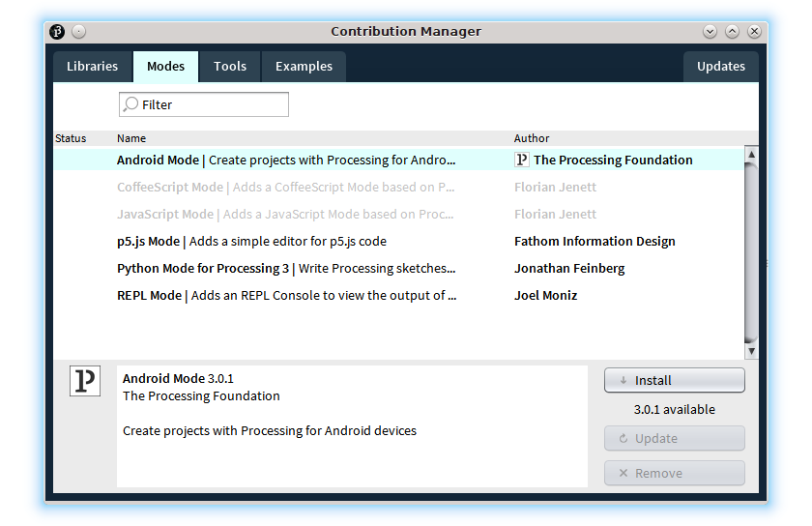Open the Tools tab
The height and width of the screenshot is (526, 812).
pos(230,67)
